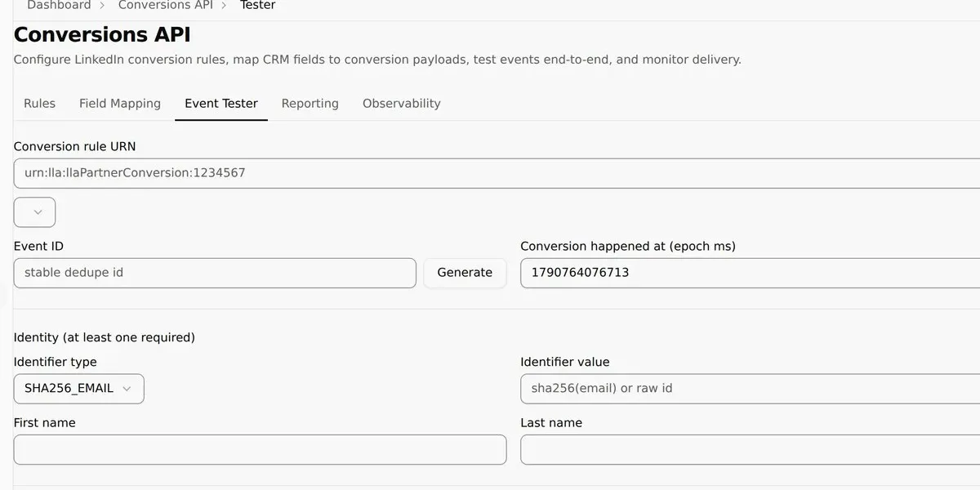This screenshot has width=980, height=490.
Task: Click the Last name input field
Action: pyautogui.click(x=750, y=450)
